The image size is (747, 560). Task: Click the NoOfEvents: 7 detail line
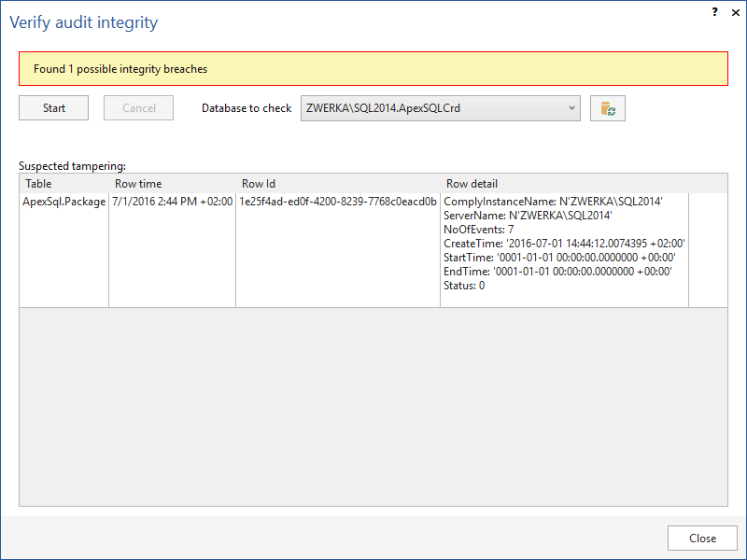tap(478, 230)
